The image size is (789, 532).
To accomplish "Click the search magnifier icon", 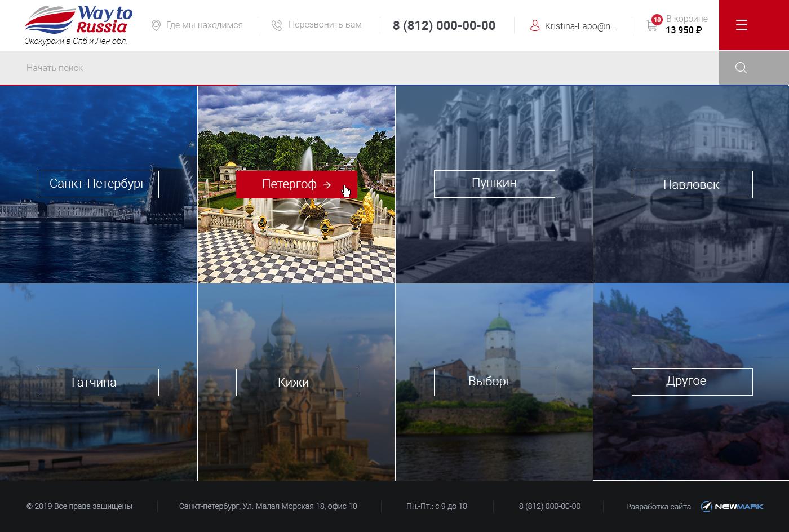I will (741, 68).
